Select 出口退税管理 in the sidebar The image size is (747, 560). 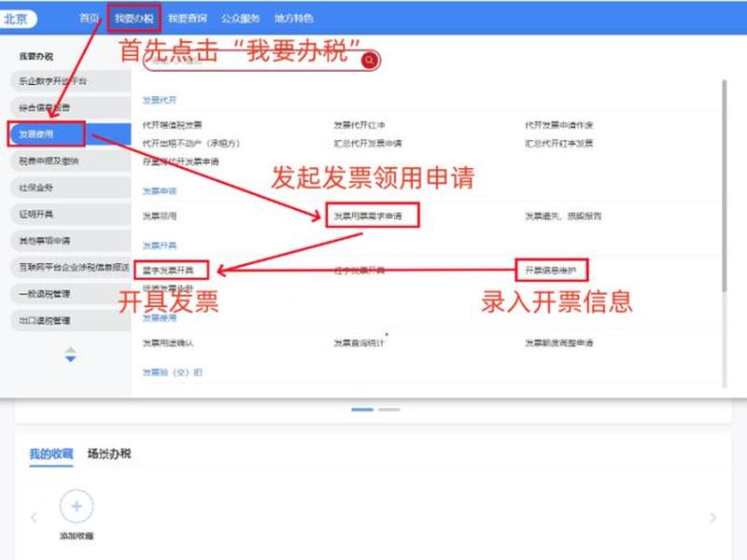point(71,320)
